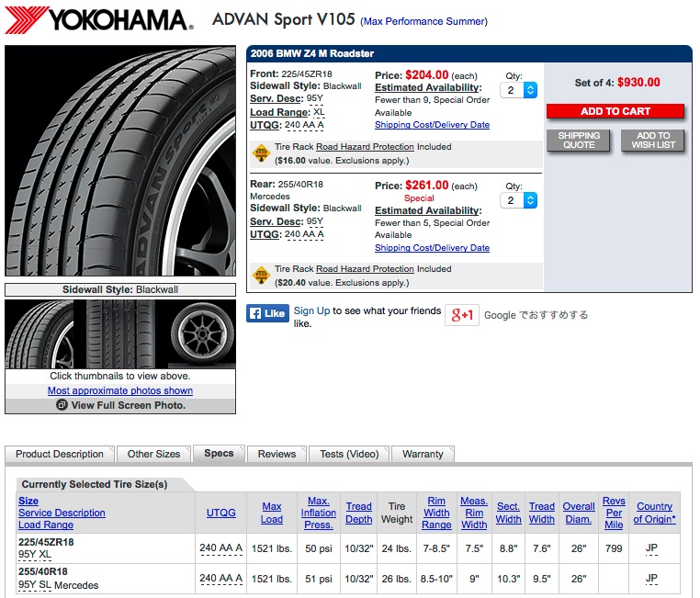Click Meas. Rim Width column header

coord(474,513)
